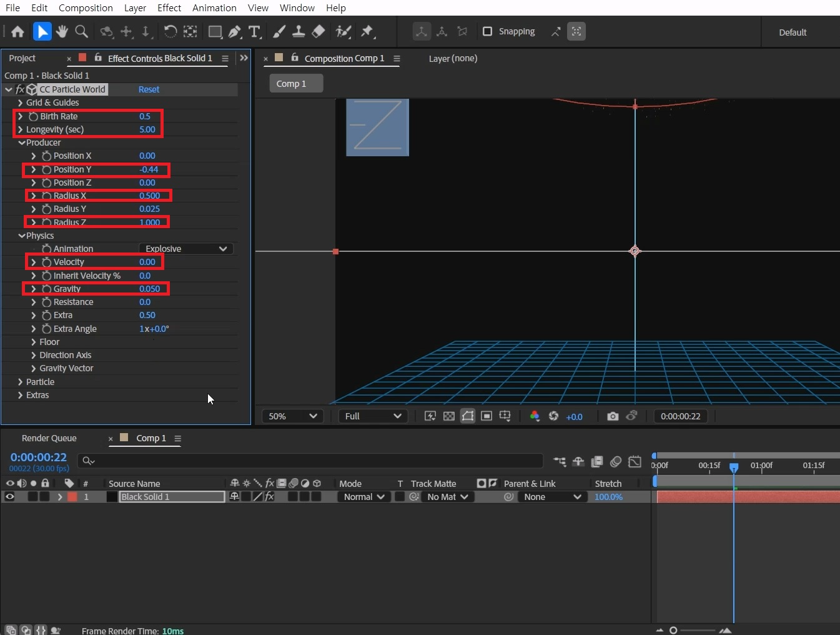
Task: Expand the Particle group
Action: tap(20, 382)
